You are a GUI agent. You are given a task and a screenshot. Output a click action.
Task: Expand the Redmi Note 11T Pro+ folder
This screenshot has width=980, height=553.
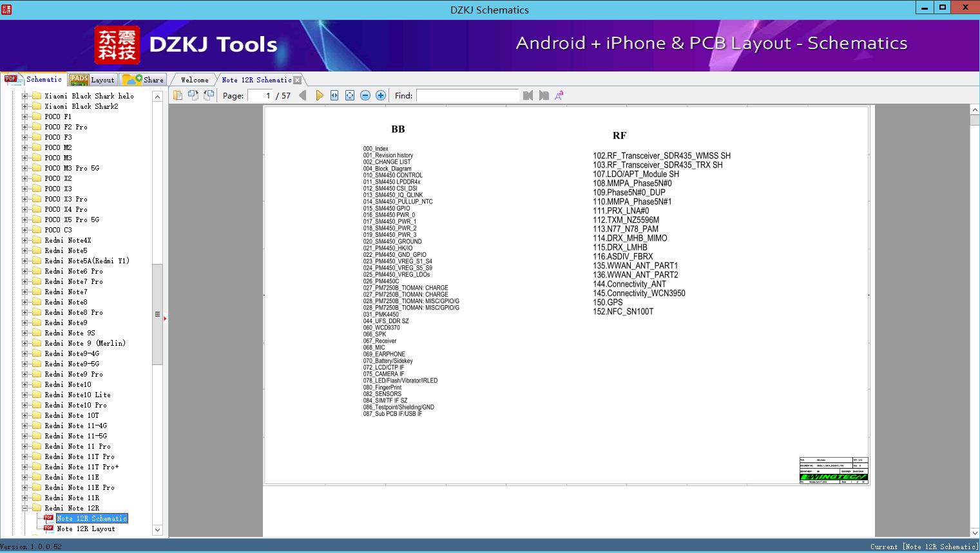25,467
